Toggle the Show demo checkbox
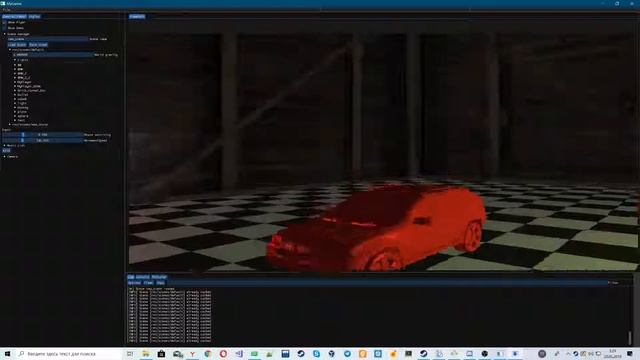640x360 pixels. click(4, 28)
